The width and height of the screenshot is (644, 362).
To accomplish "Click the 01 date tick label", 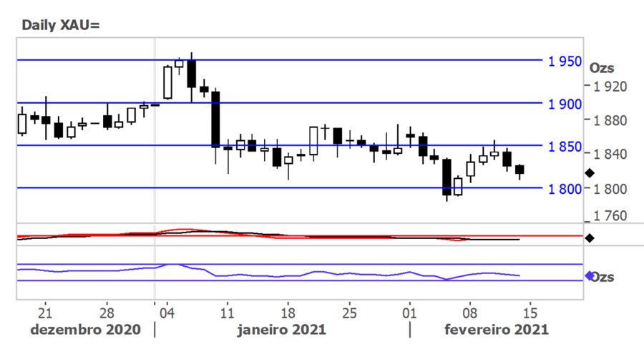I will (x=409, y=313).
